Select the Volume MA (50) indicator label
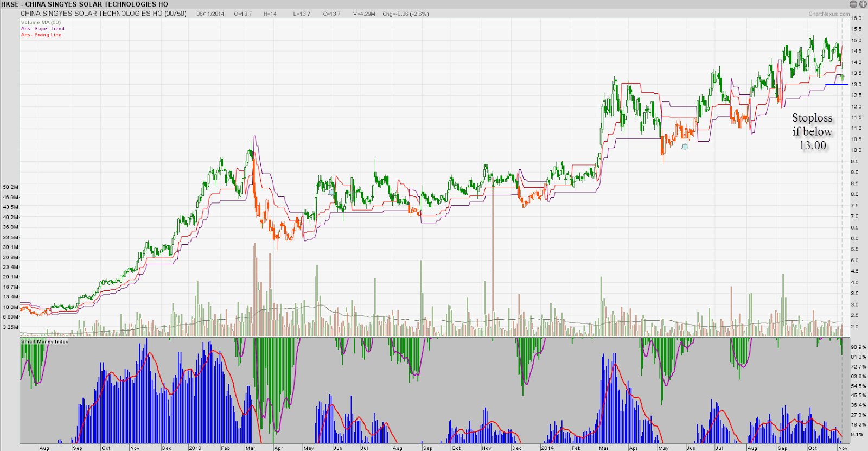 point(41,23)
